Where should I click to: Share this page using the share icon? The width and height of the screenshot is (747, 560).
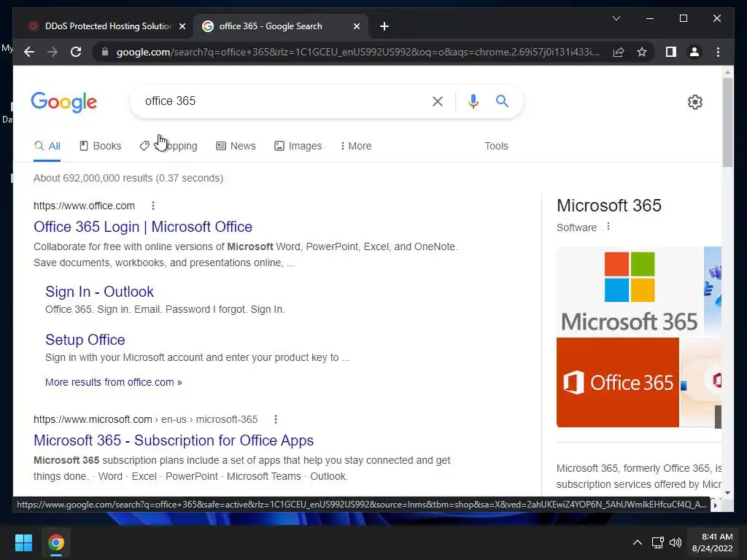[x=619, y=52]
